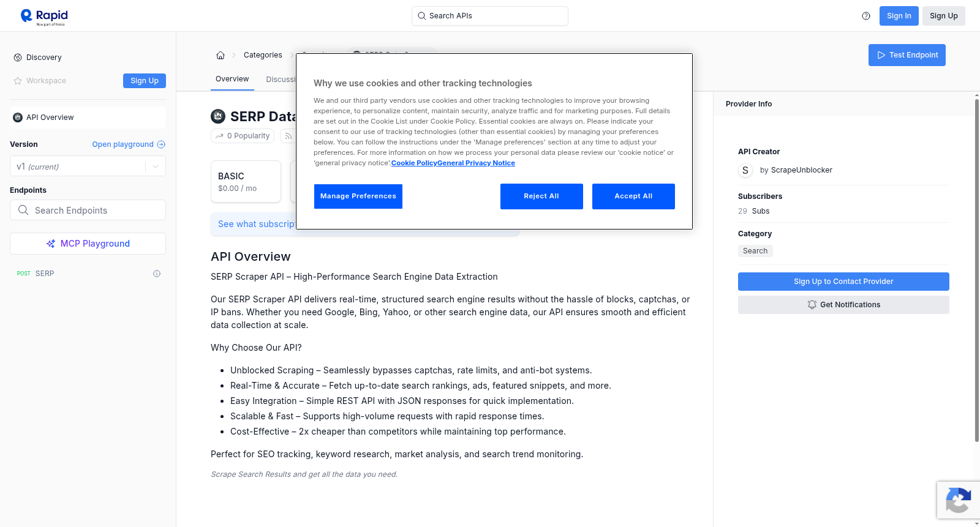The height and width of the screenshot is (527, 980).
Task: Click the sidebar Workspace Sign Up button
Action: [145, 81]
